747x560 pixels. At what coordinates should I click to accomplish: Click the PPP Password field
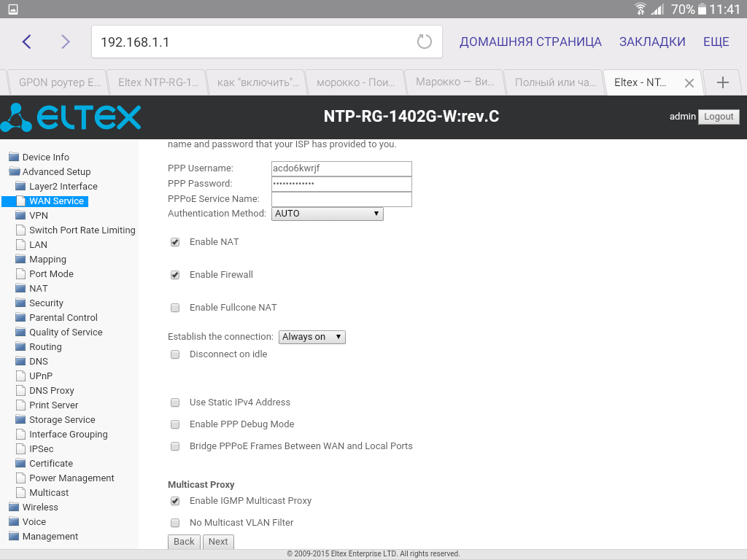click(x=341, y=184)
